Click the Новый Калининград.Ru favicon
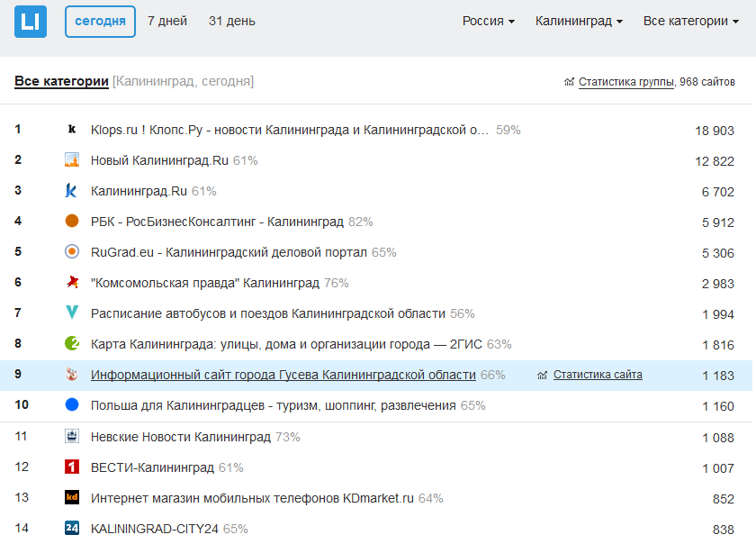The height and width of the screenshot is (544, 756). tap(72, 159)
